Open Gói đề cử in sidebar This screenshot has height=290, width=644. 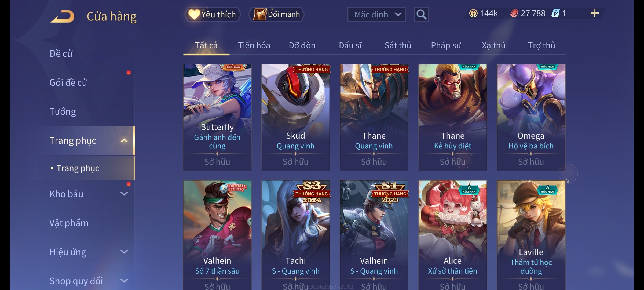coord(68,82)
